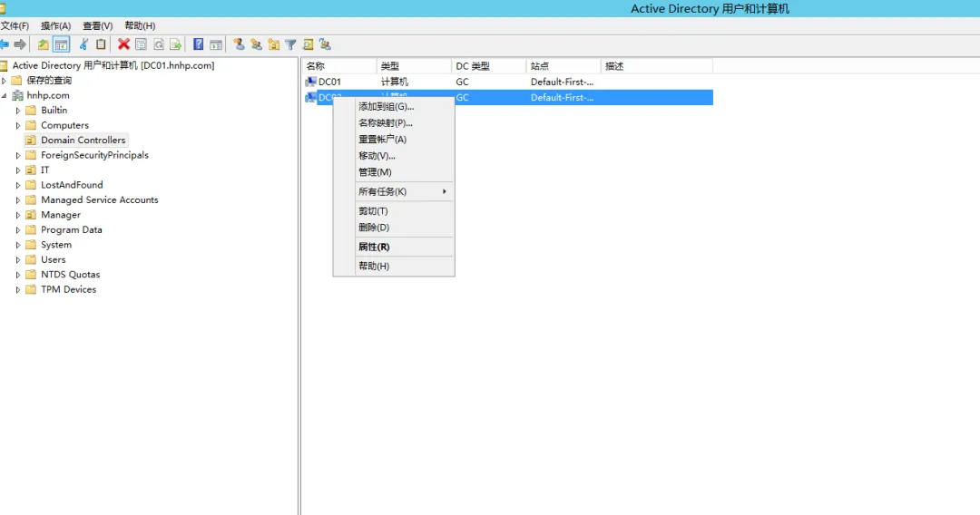Expand the Program Data node
This screenshot has width=980, height=515.
(18, 230)
